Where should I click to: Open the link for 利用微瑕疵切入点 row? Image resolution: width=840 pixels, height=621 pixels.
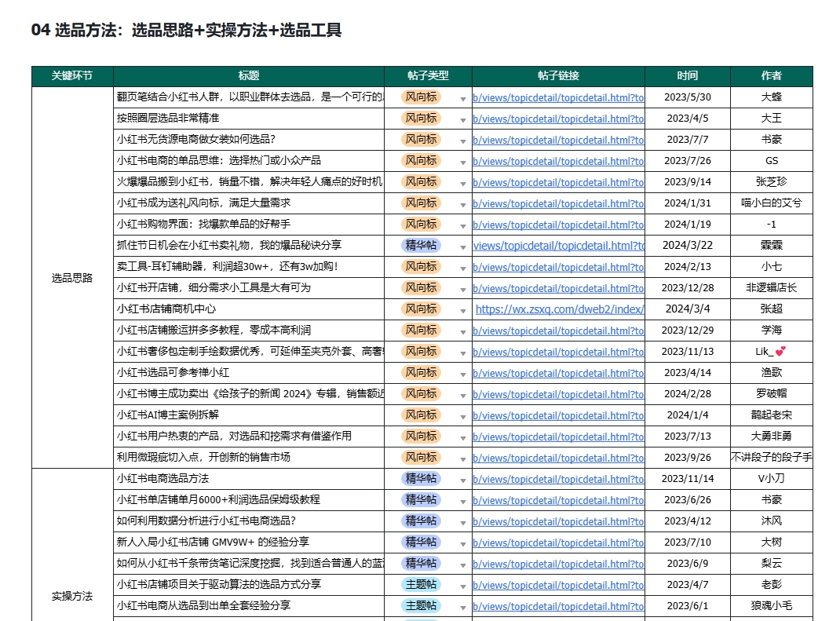tap(558, 458)
